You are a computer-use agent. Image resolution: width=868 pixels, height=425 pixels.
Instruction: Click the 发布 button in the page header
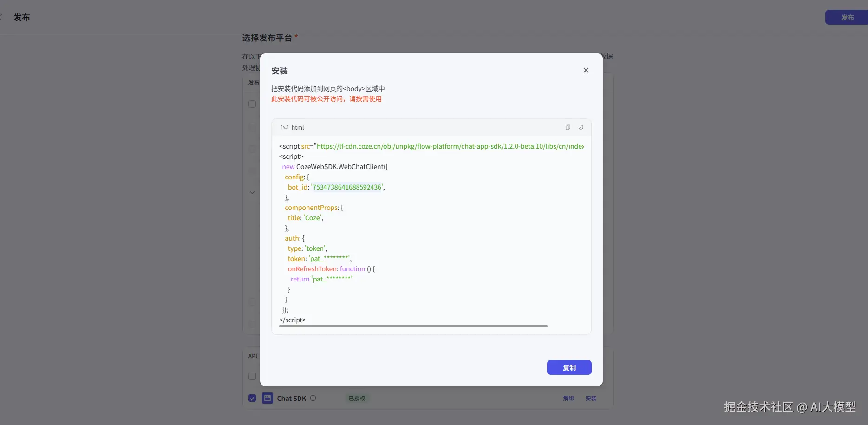point(847,17)
